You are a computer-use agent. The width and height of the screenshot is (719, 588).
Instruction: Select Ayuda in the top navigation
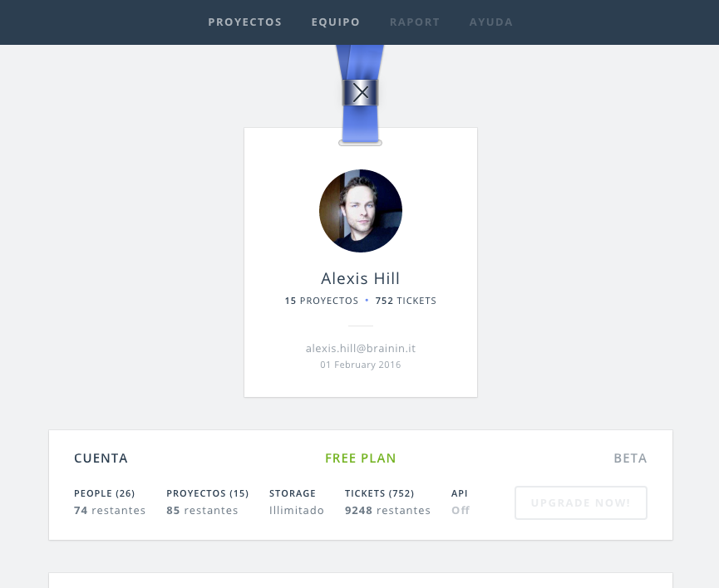(491, 22)
